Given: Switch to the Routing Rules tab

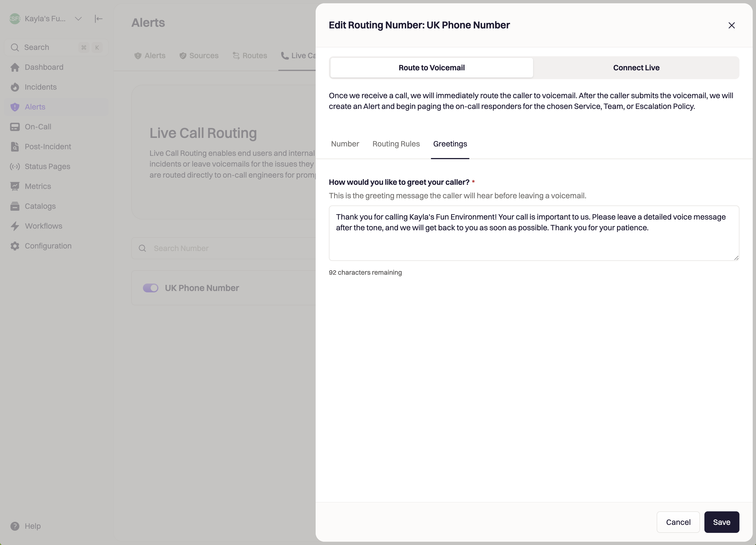Looking at the screenshot, I should 396,144.
